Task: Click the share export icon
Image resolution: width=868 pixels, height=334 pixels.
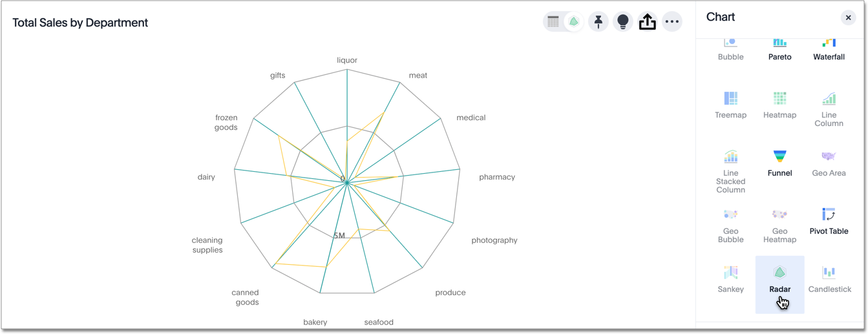Action: (x=647, y=22)
